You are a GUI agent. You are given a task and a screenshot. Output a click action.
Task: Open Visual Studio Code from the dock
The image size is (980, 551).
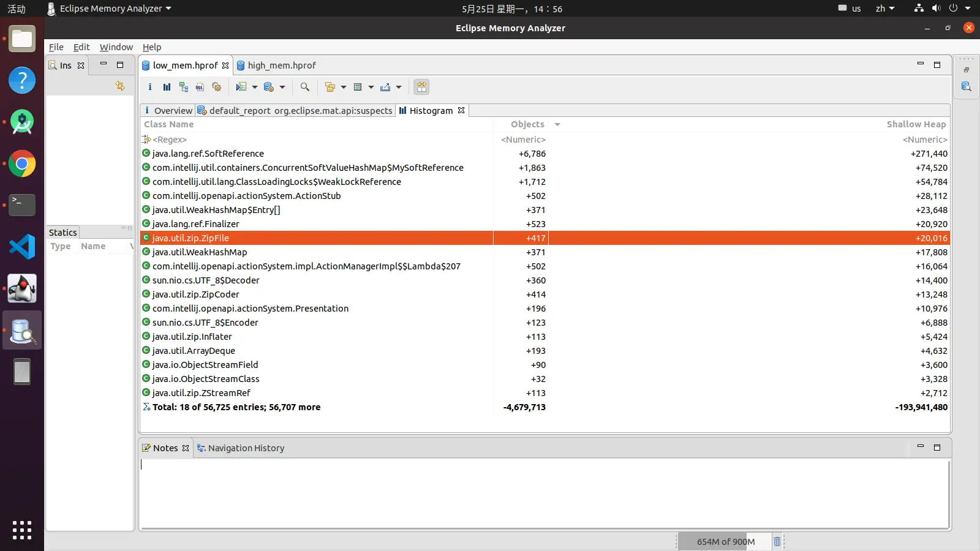[22, 247]
